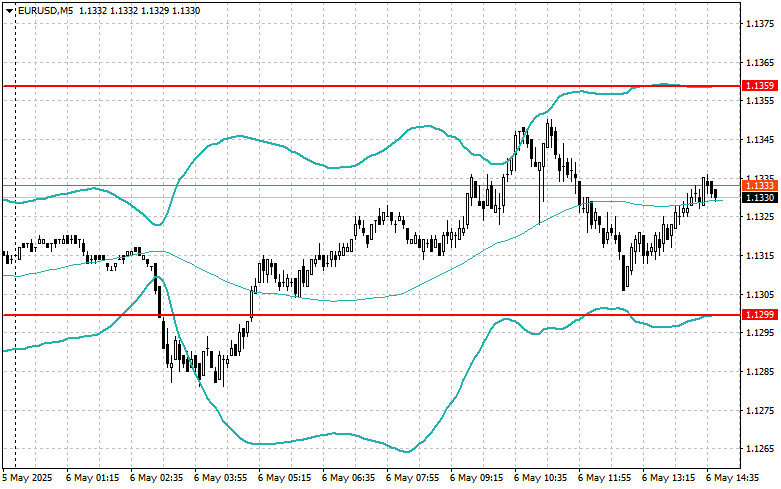Click the 1.1265 price axis label
Image resolution: width=781 pixels, height=489 pixels.
(x=760, y=449)
